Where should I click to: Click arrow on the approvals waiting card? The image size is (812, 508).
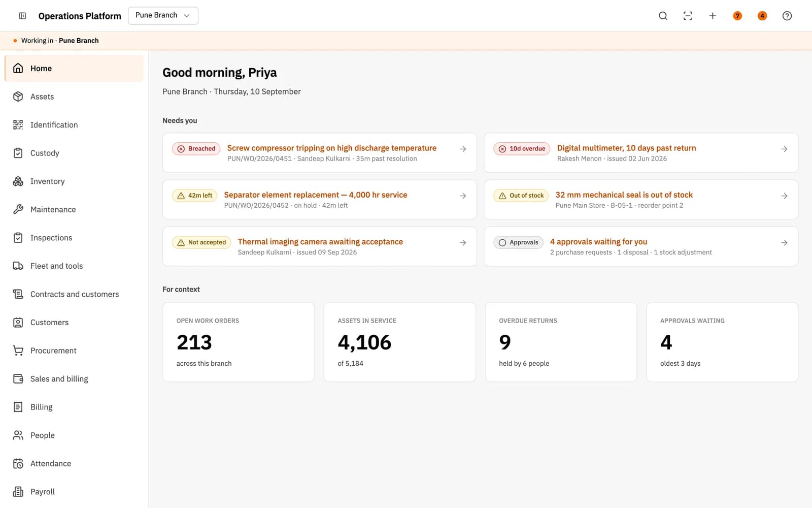[784, 243]
